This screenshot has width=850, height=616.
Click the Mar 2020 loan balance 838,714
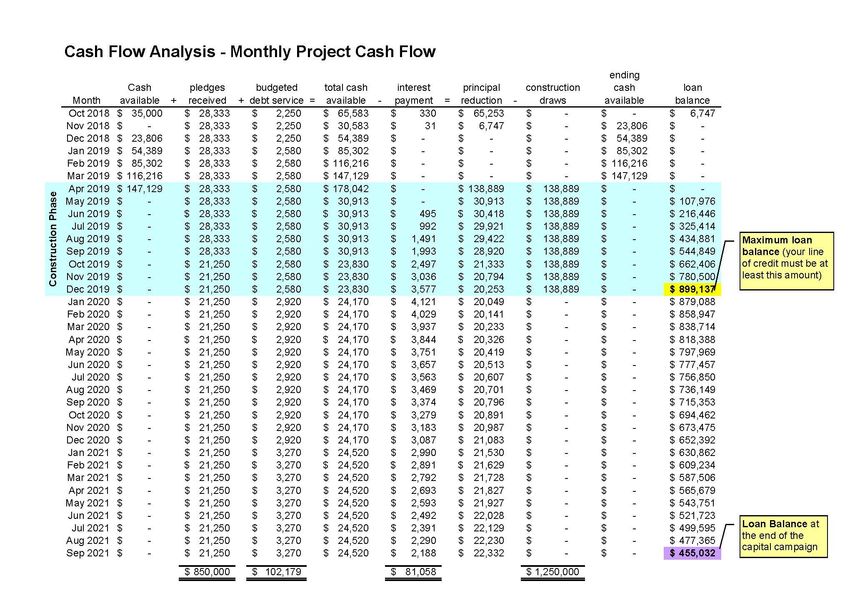coord(697,326)
